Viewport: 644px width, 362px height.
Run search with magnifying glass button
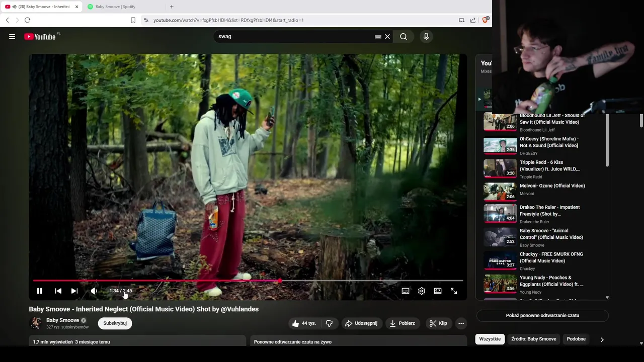point(404,37)
